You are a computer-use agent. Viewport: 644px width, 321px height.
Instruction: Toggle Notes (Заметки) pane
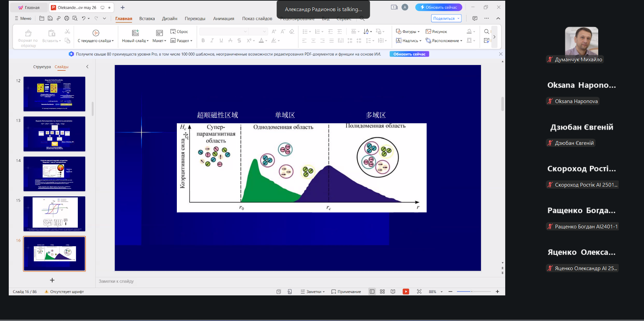pyautogui.click(x=313, y=292)
